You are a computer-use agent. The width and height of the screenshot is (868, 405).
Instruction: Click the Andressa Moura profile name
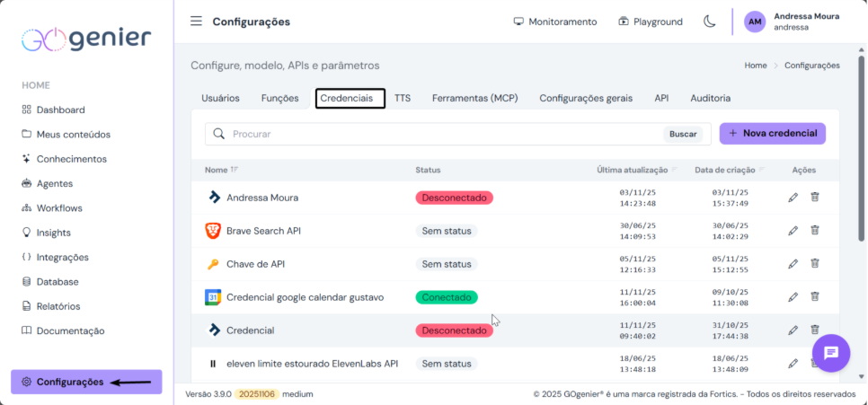(807, 16)
